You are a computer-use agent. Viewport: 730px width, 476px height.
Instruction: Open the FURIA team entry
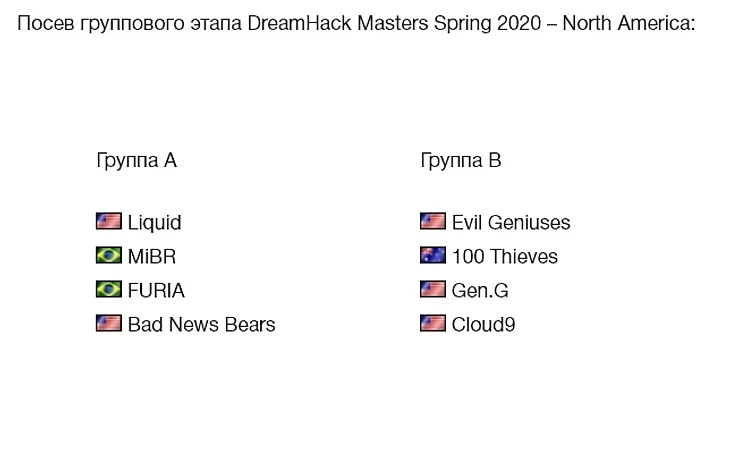tap(156, 291)
